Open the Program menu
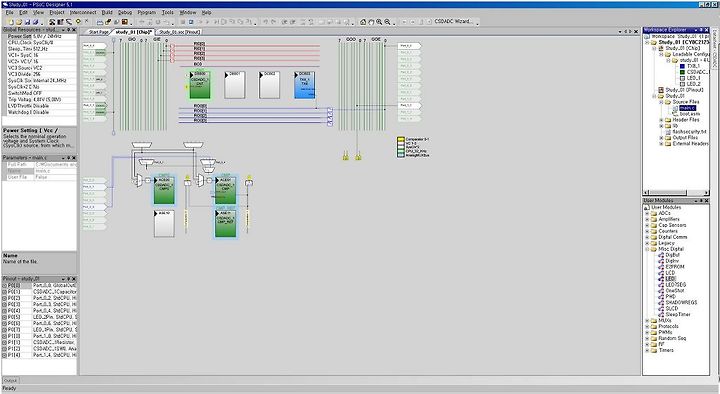Image resolution: width=720 pixels, height=394 pixels. tap(147, 12)
